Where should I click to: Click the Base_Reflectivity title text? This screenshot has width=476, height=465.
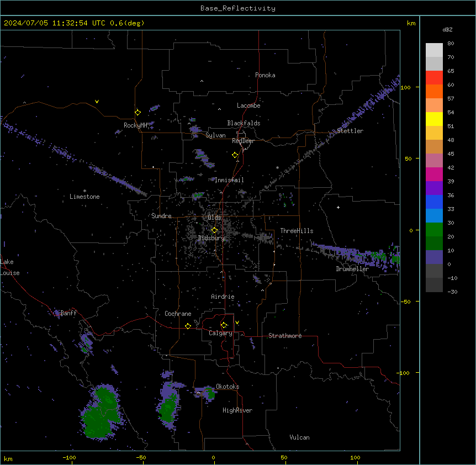pyautogui.click(x=238, y=8)
